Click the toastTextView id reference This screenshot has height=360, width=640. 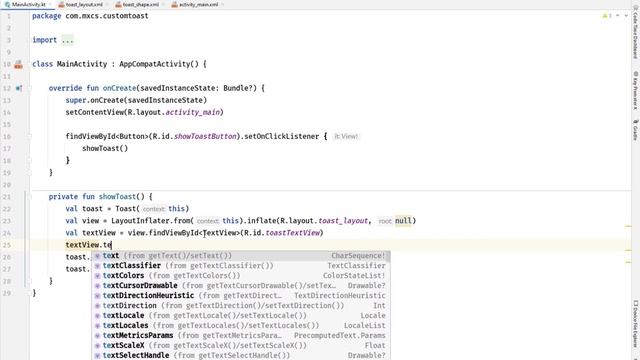293,233
